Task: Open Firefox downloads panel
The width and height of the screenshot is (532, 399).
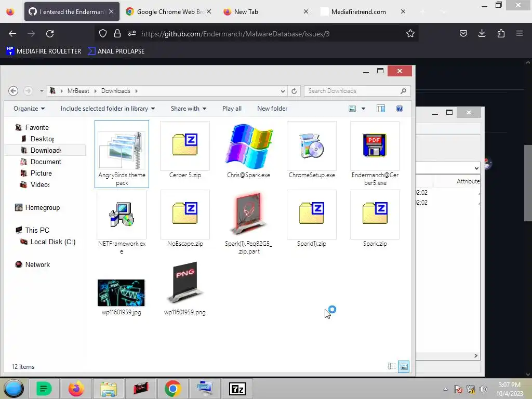Action: [x=482, y=33]
